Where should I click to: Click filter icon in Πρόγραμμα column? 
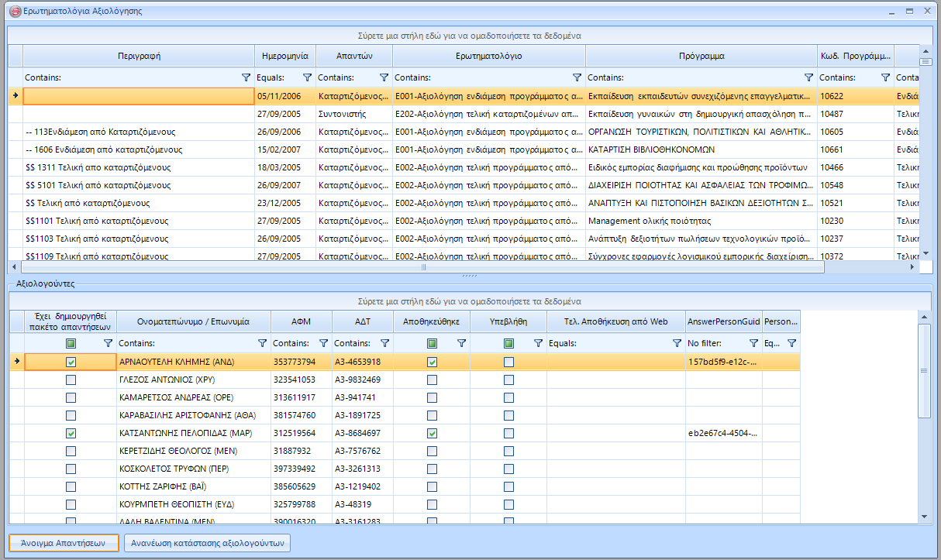808,77
